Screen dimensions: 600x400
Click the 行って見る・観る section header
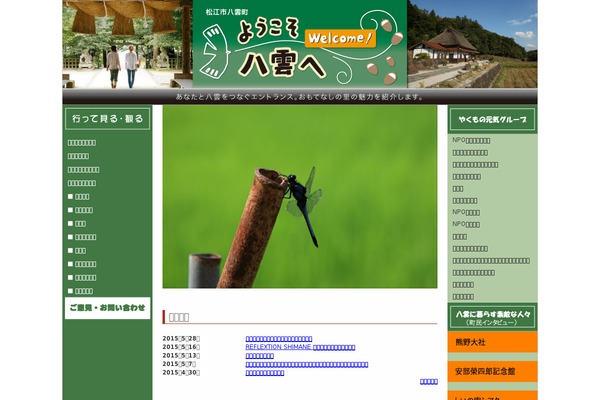(108, 119)
